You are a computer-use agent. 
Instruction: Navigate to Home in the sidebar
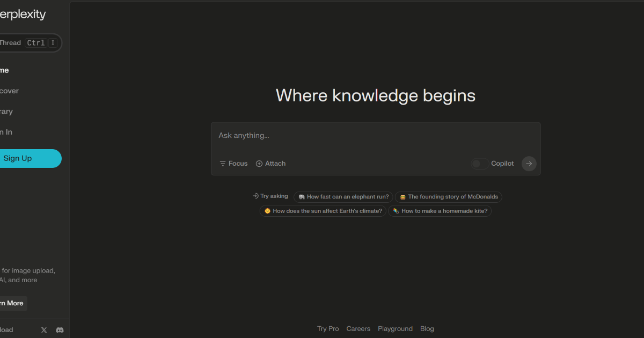[x=4, y=70]
